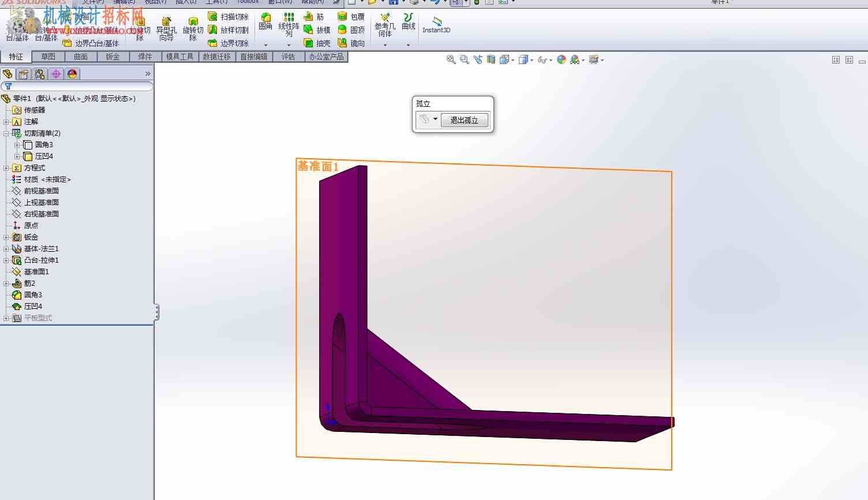Click the section view icon
This screenshot has width=868, height=500.
[x=491, y=59]
